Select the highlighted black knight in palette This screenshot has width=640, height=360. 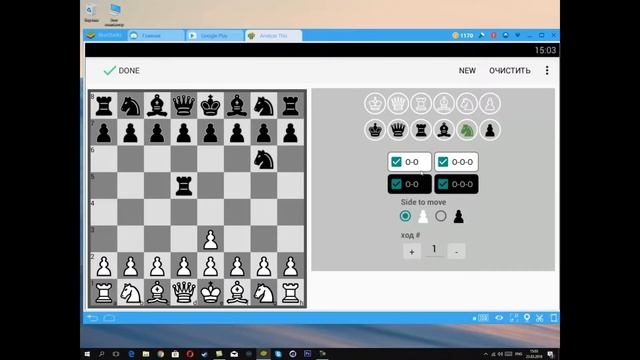[x=467, y=130]
